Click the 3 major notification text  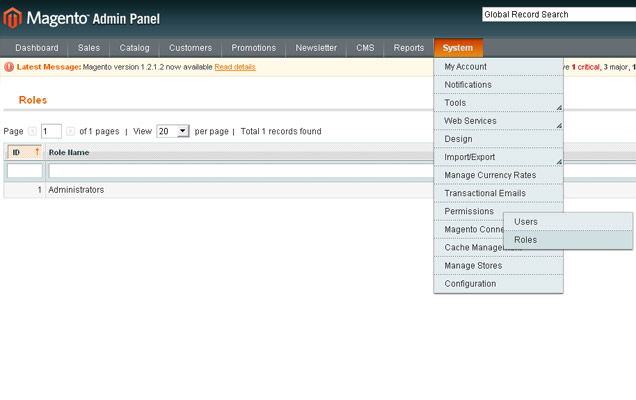[615, 67]
